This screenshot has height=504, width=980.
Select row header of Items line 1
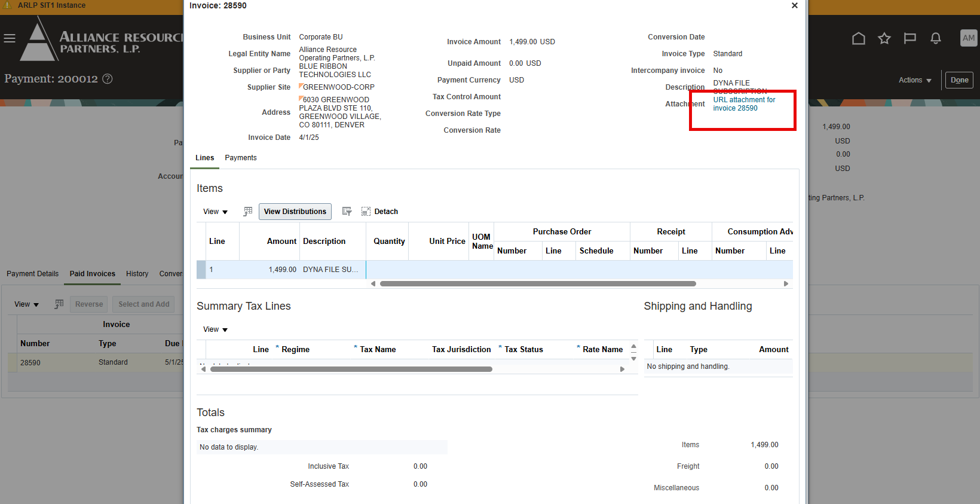[201, 270]
